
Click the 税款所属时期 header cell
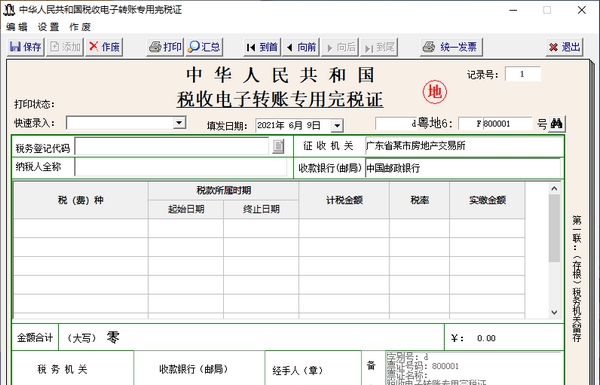[x=223, y=191]
